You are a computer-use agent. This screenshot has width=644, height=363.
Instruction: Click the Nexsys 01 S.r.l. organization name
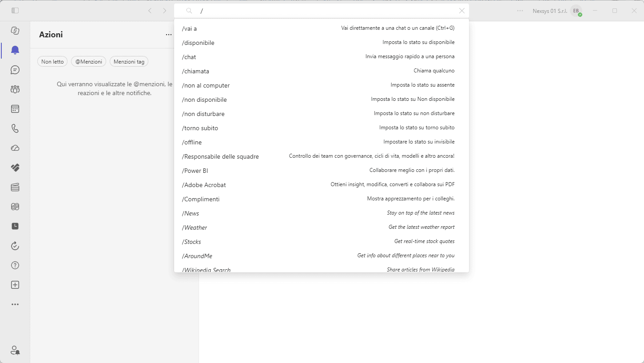tap(550, 11)
